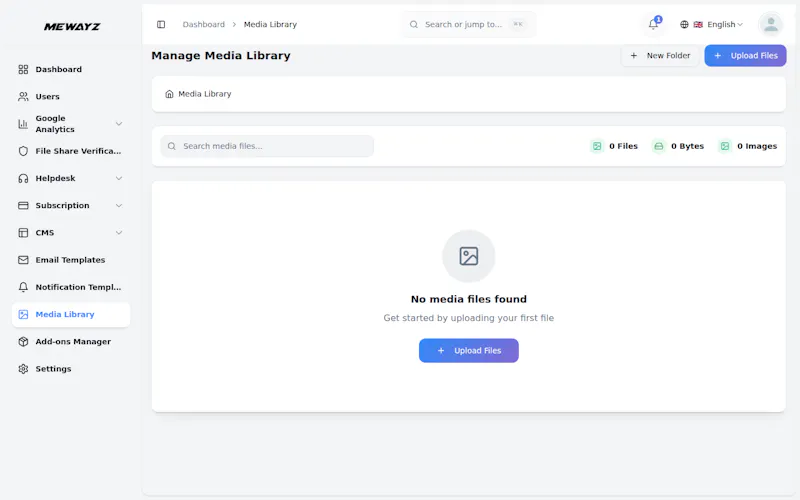Select Add-ons Manager in sidebar
The width and height of the screenshot is (800, 500).
[71, 342]
